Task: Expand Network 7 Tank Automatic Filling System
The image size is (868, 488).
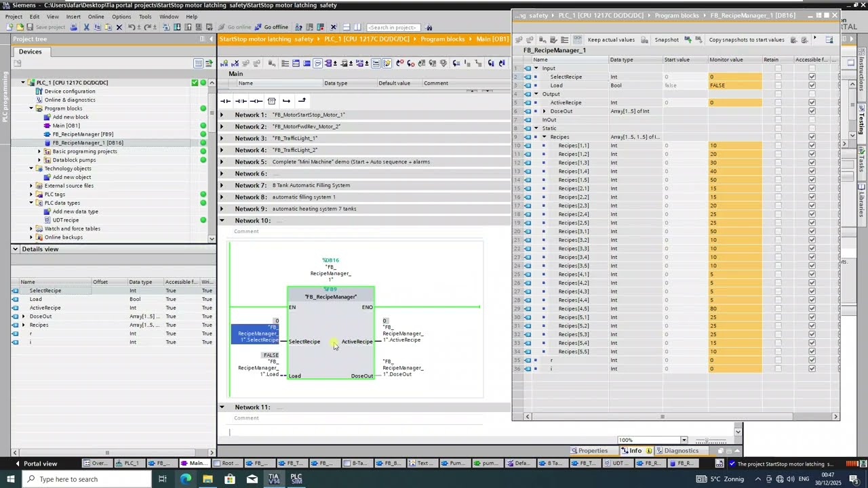Action: 222,185
